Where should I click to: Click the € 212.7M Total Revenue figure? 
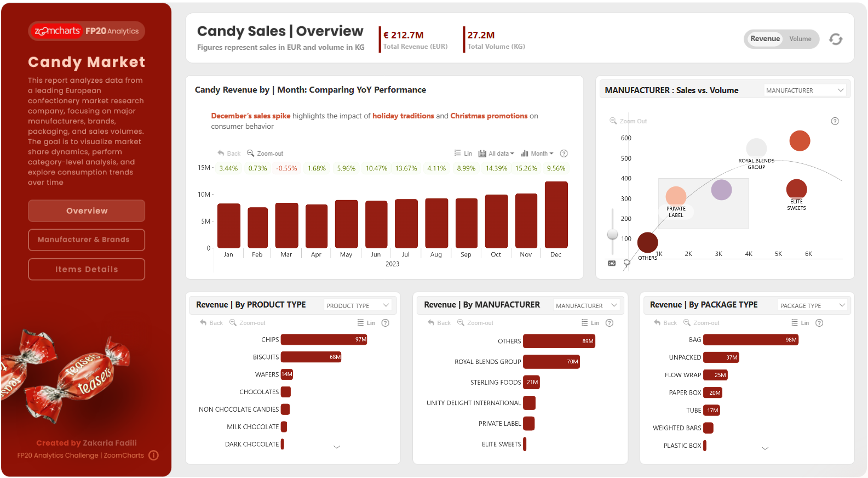click(x=404, y=35)
